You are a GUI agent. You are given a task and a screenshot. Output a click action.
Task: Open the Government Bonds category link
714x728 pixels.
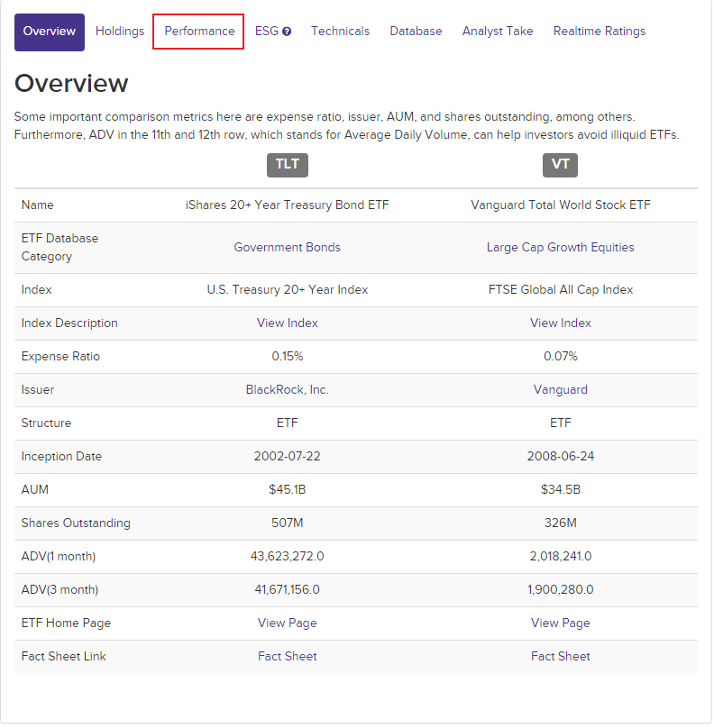point(288,248)
